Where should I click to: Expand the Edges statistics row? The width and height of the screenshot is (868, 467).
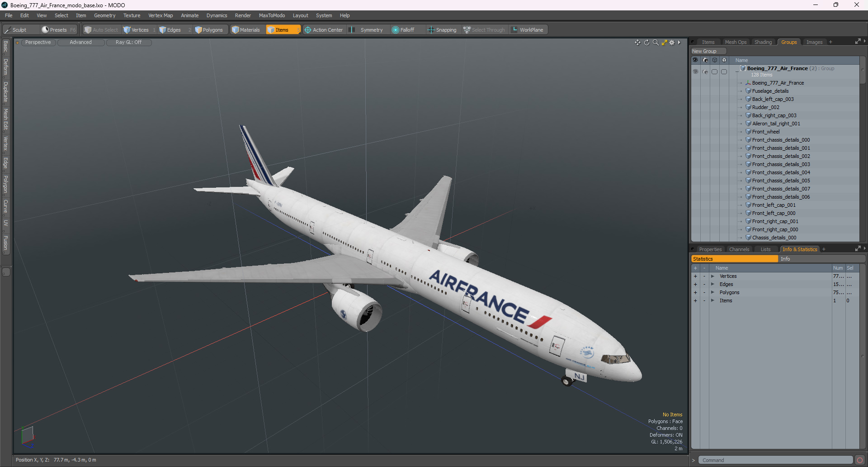(x=712, y=285)
